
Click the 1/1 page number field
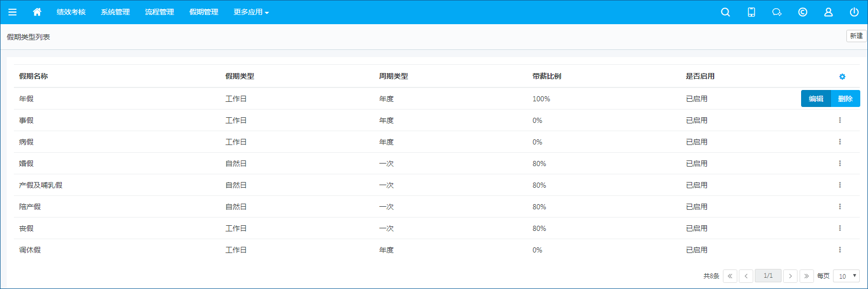pos(768,276)
